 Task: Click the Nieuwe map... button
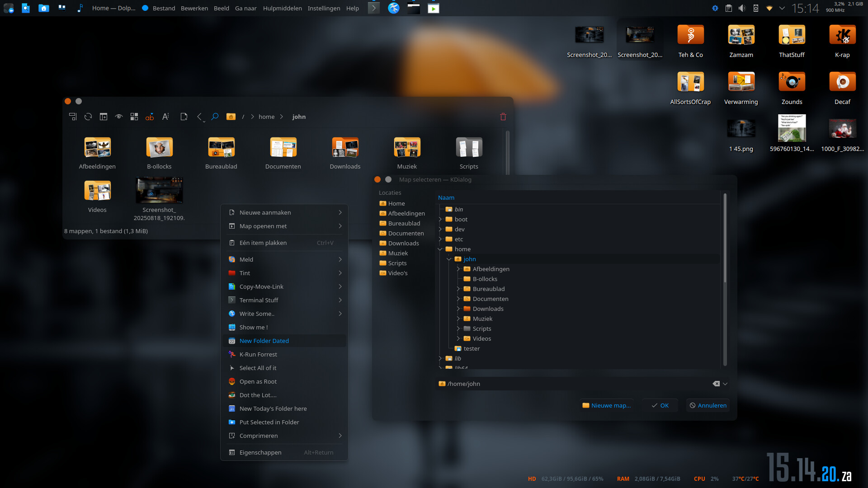tap(606, 405)
